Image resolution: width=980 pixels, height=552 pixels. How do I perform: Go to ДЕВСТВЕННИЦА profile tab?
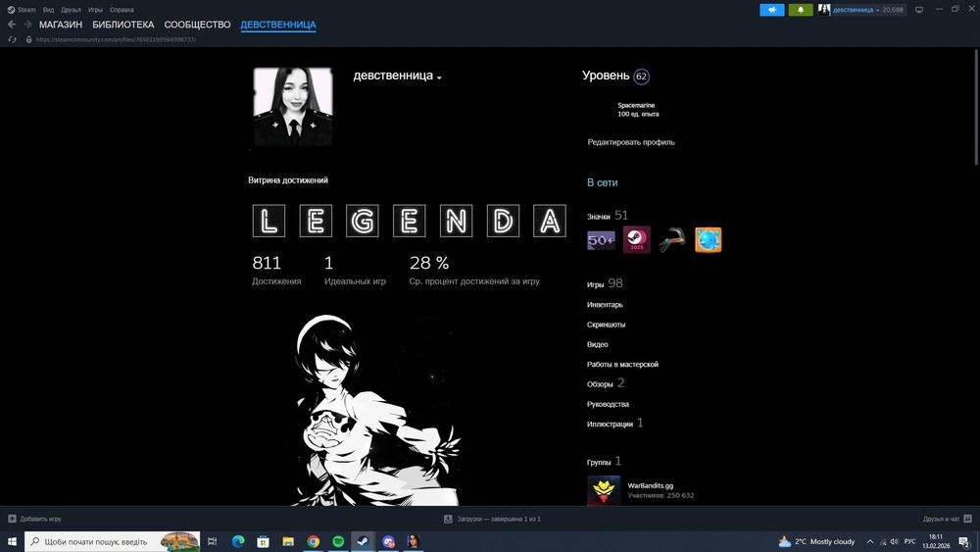tap(278, 25)
